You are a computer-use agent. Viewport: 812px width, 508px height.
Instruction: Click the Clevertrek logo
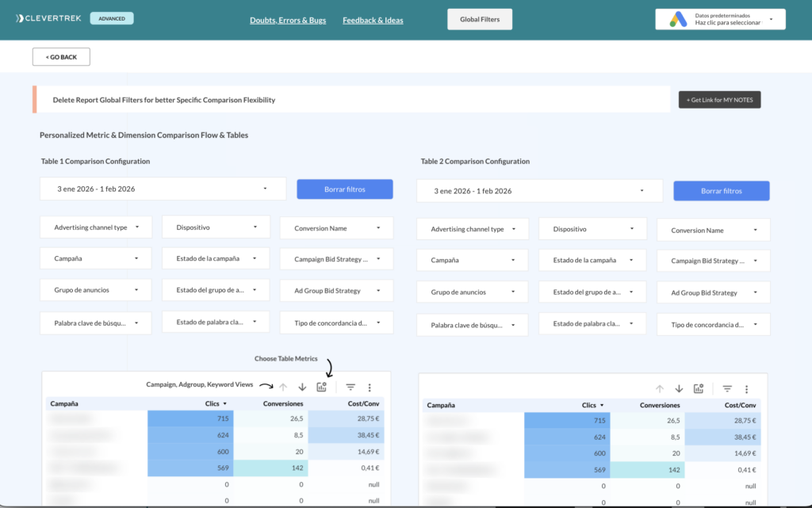[x=48, y=18]
